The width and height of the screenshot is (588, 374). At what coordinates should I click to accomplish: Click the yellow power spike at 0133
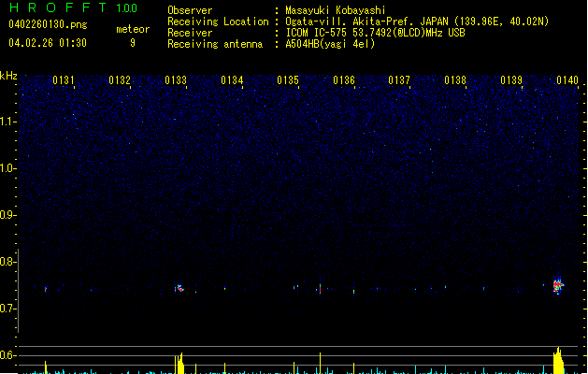179,363
